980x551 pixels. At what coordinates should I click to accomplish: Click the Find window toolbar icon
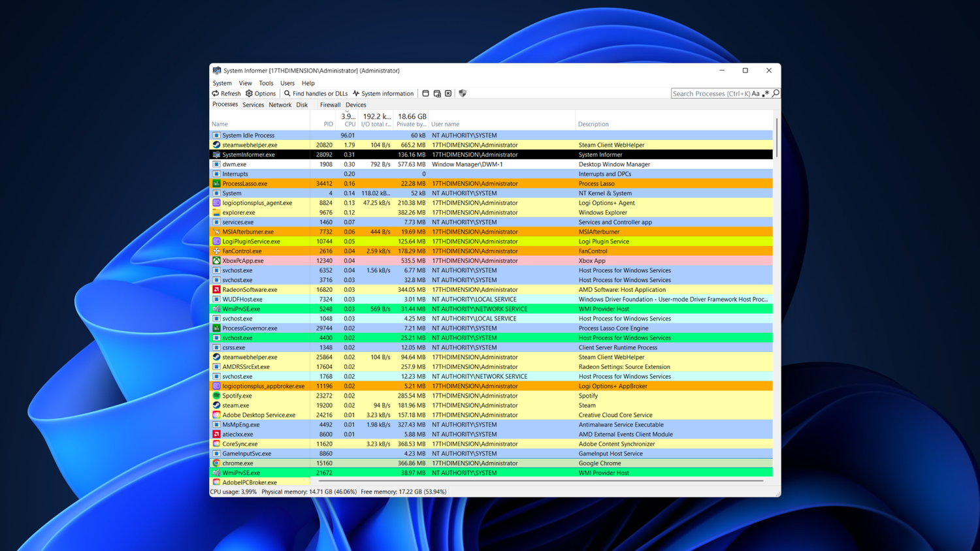pyautogui.click(x=425, y=93)
